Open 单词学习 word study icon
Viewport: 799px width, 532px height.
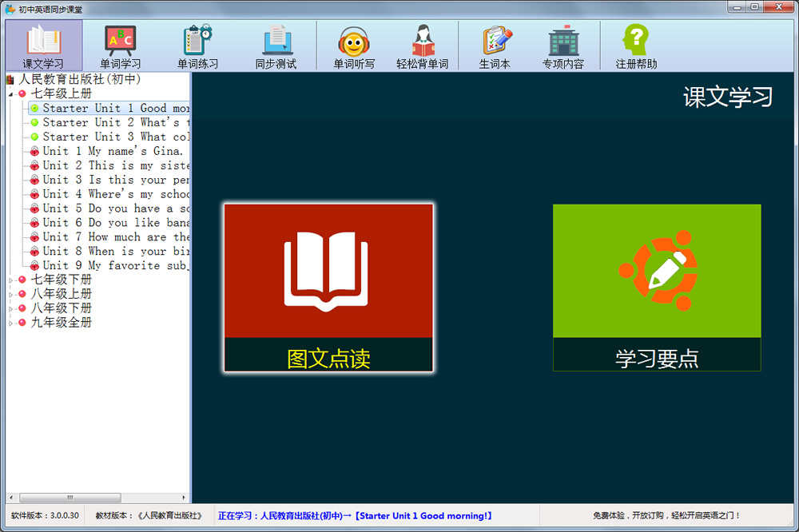click(121, 46)
